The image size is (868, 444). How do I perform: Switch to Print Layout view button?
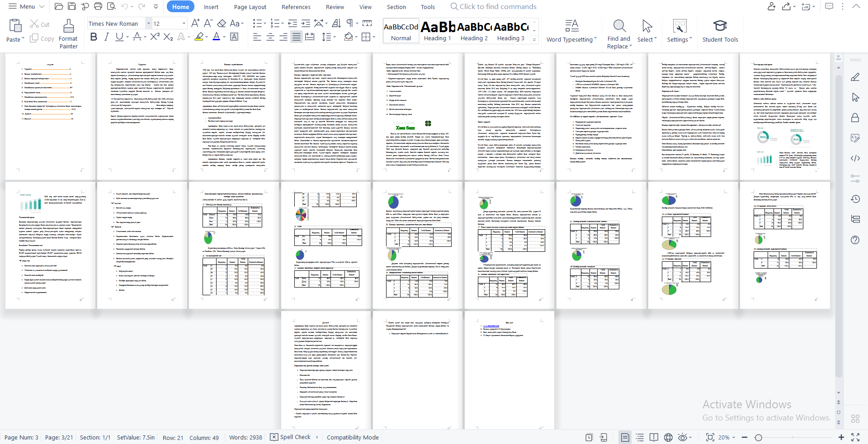(x=625, y=437)
